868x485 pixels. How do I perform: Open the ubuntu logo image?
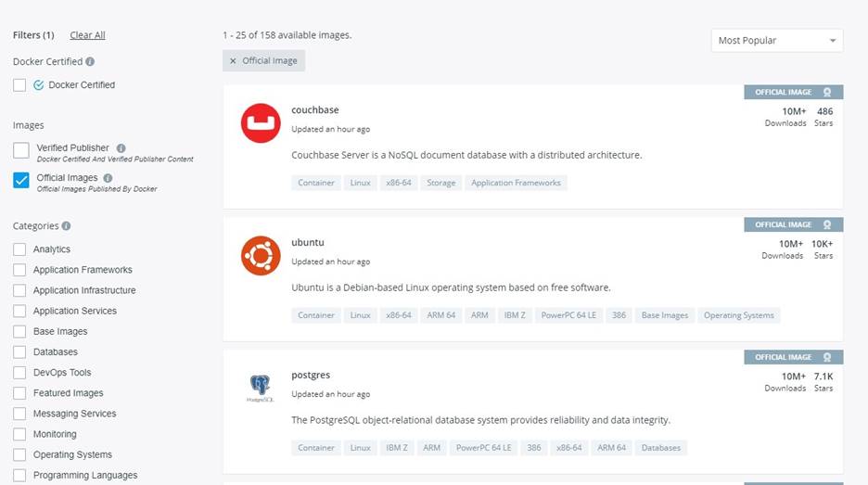click(261, 256)
